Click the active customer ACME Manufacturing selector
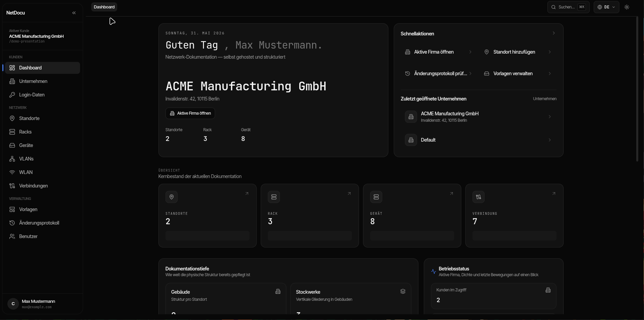The height and width of the screenshot is (320, 644). (43, 36)
